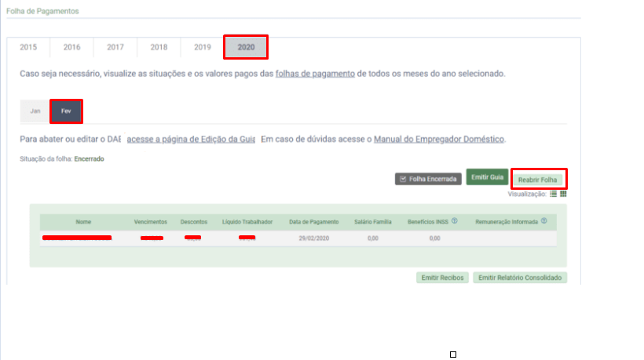This screenshot has height=360, width=644.
Task: Open Benefícios INSS help icon
Action: point(454,220)
